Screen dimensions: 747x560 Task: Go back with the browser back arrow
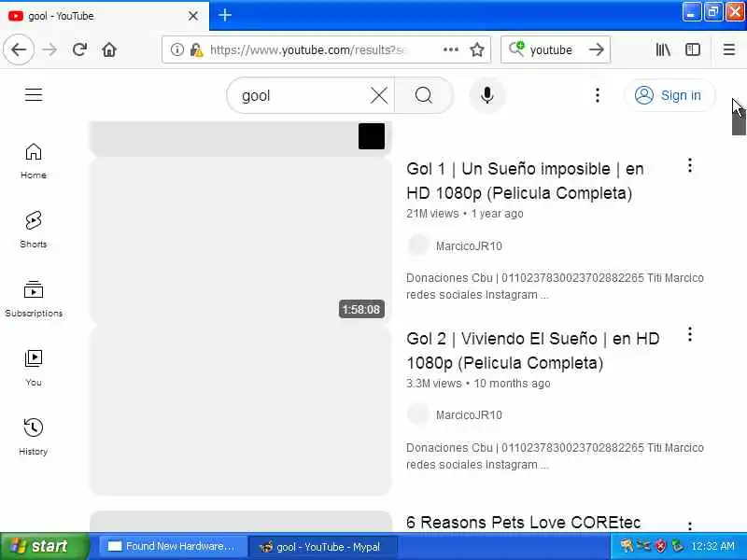tap(19, 49)
